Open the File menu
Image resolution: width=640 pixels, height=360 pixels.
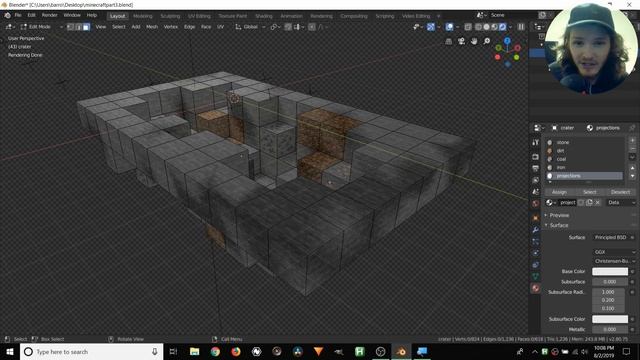click(18, 15)
